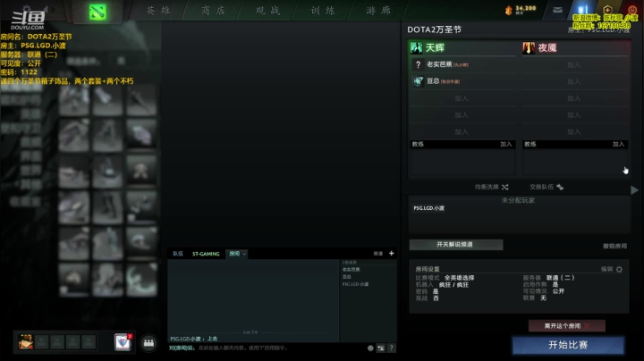This screenshot has width=644, height=361.
Task: Click the chat help question-mark icon
Action: click(x=392, y=348)
